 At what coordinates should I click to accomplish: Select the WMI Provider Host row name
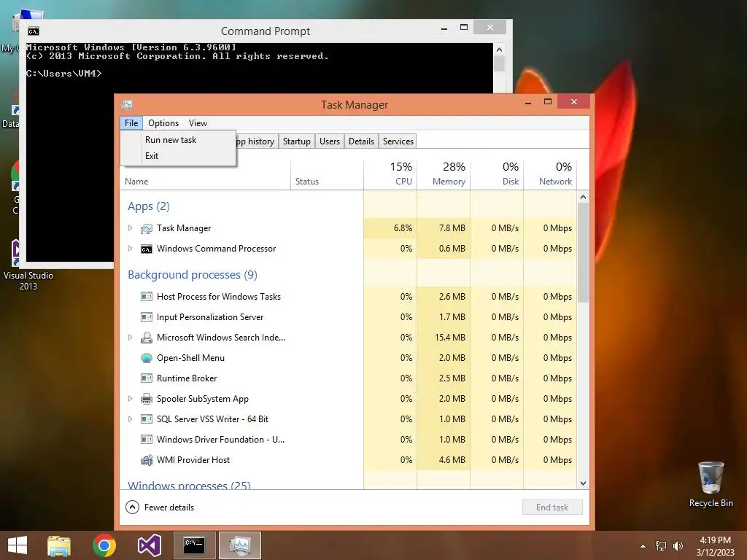pos(193,460)
